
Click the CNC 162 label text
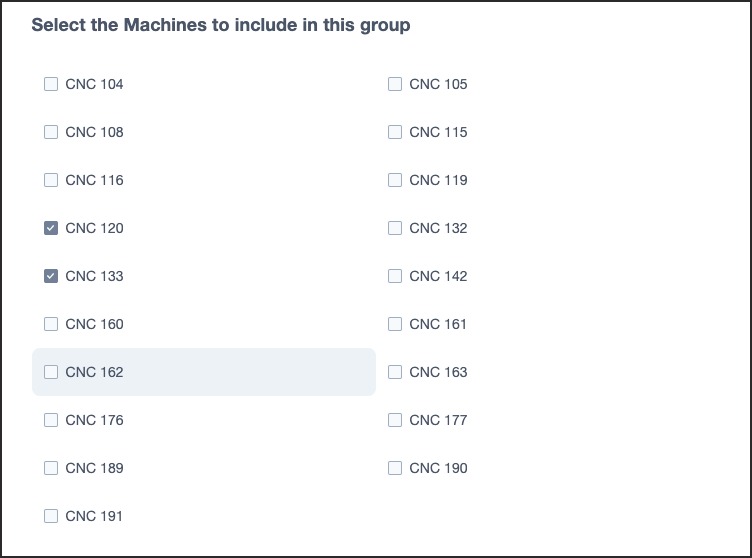pyautogui.click(x=95, y=372)
